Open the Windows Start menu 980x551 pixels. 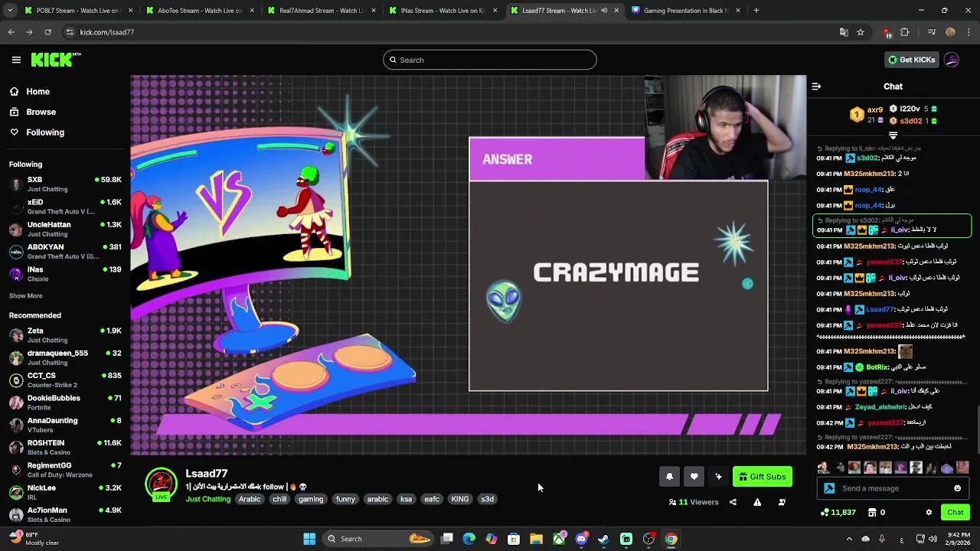point(309,539)
